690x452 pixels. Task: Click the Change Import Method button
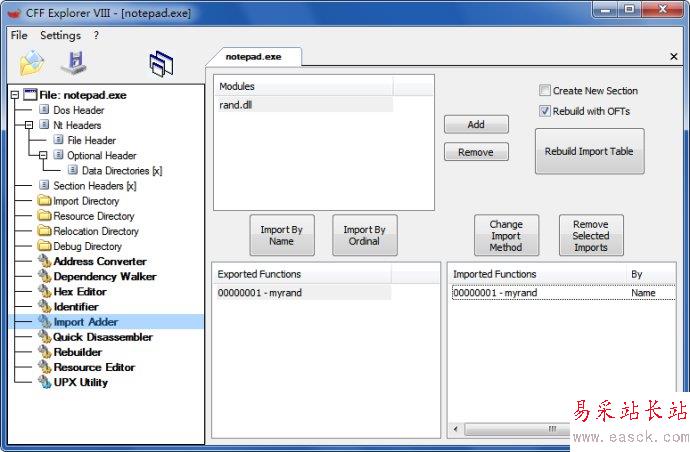coord(506,235)
